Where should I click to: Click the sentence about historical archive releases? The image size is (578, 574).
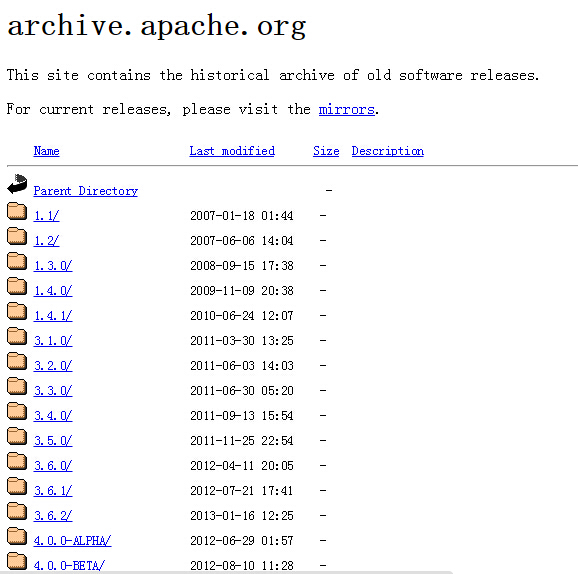click(273, 75)
